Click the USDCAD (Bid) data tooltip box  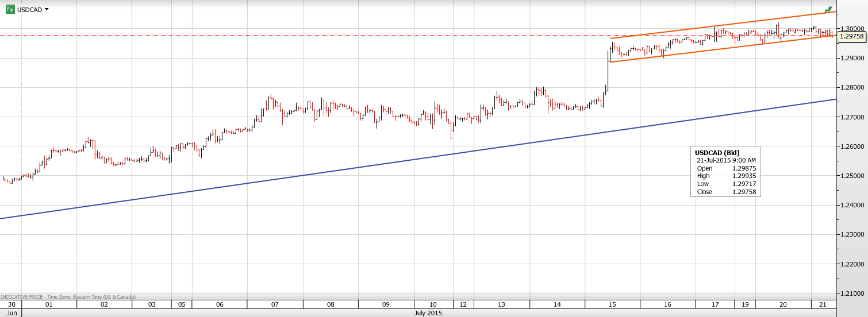pyautogui.click(x=725, y=172)
